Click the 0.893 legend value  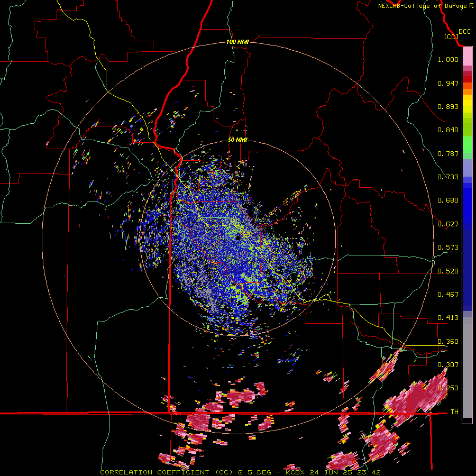click(448, 106)
